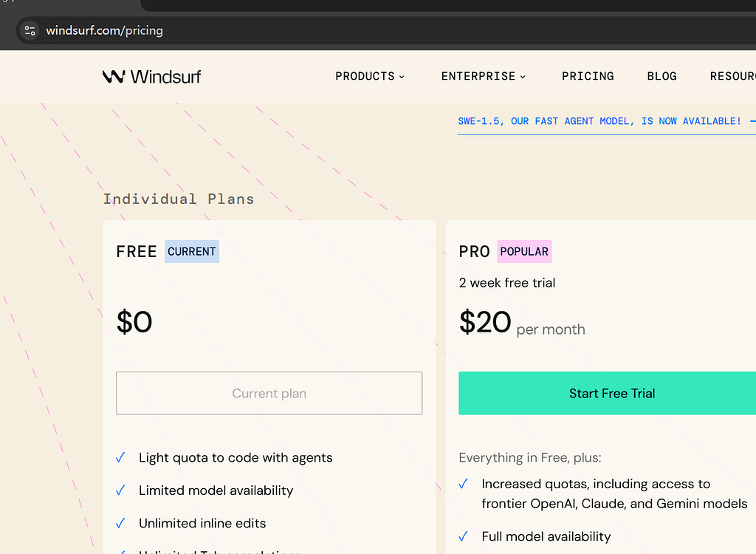Click the $0 price text

click(134, 322)
